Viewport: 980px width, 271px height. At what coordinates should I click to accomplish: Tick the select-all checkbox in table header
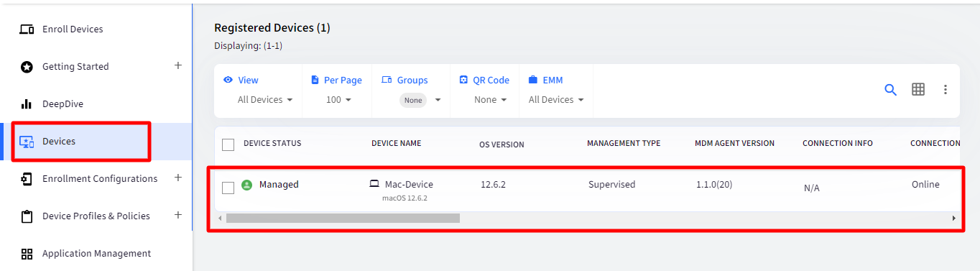pos(228,144)
